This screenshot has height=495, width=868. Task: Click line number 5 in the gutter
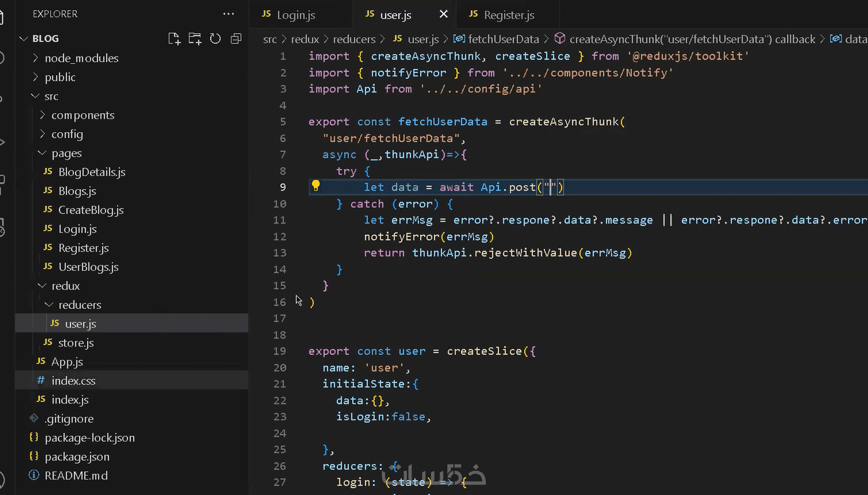coord(283,121)
